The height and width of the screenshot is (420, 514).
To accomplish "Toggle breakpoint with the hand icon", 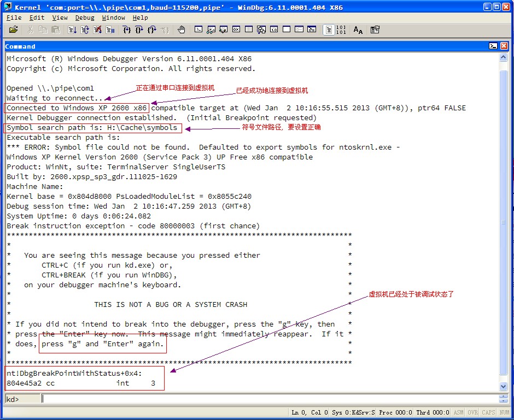I will tap(182, 30).
